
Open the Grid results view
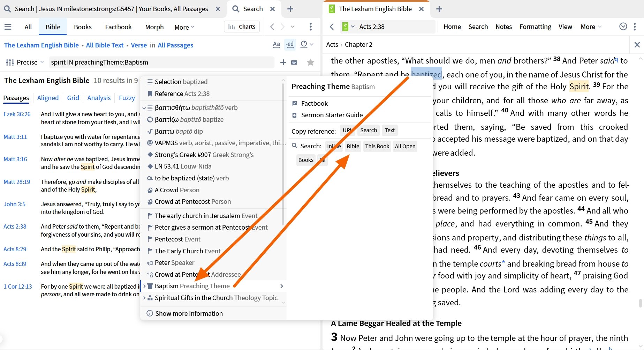click(73, 98)
